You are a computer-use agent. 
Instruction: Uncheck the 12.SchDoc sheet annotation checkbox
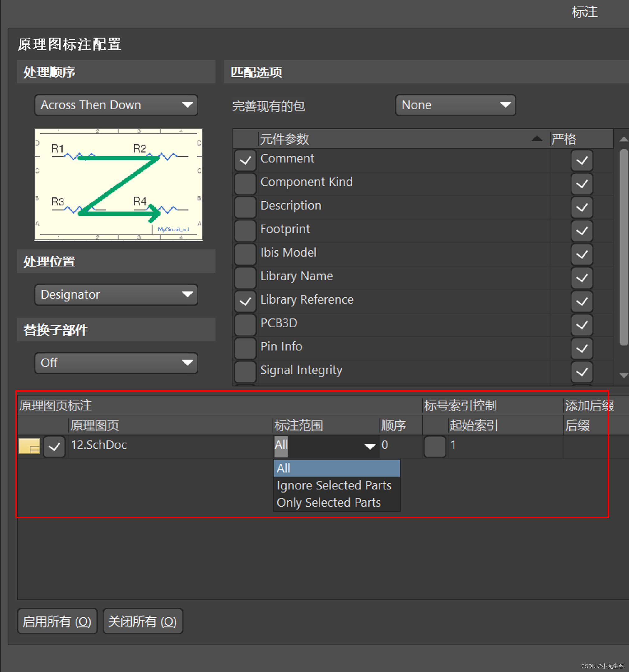tap(54, 446)
